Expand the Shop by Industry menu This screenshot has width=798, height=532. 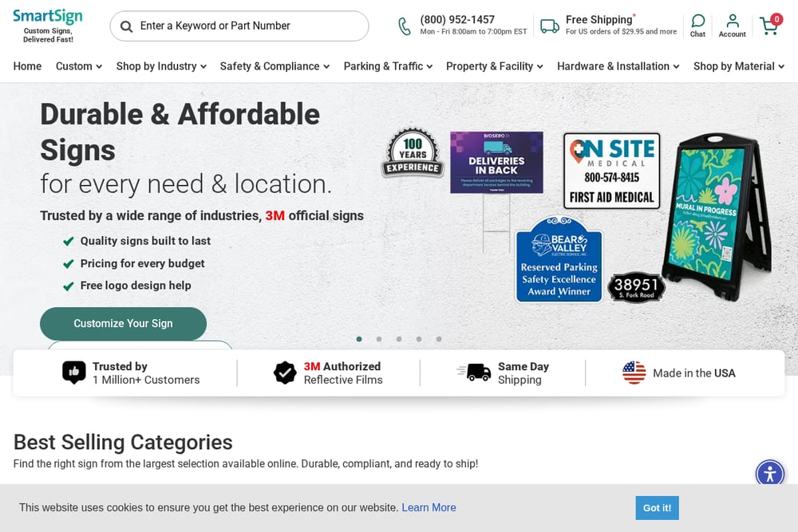[161, 66]
